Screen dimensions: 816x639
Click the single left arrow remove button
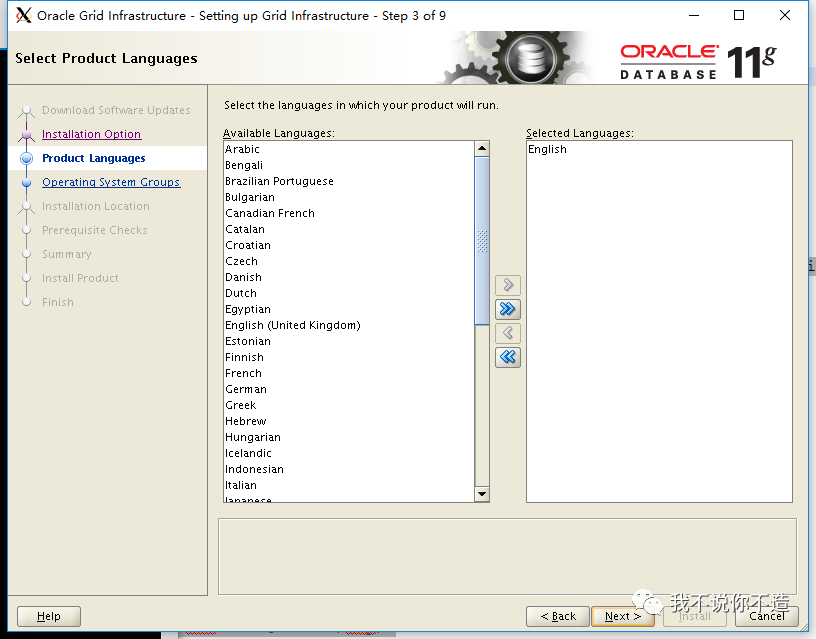pyautogui.click(x=507, y=333)
